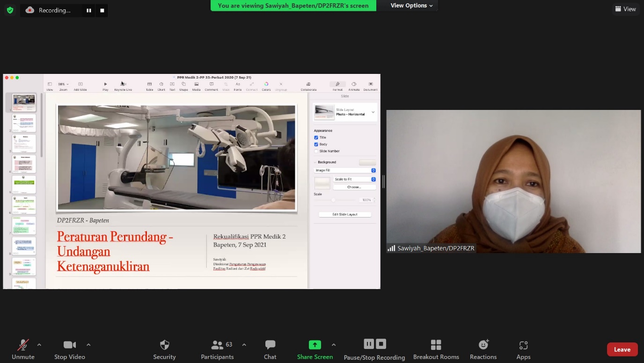Pause the recording in the top indicator
644x363 pixels.
pyautogui.click(x=88, y=10)
